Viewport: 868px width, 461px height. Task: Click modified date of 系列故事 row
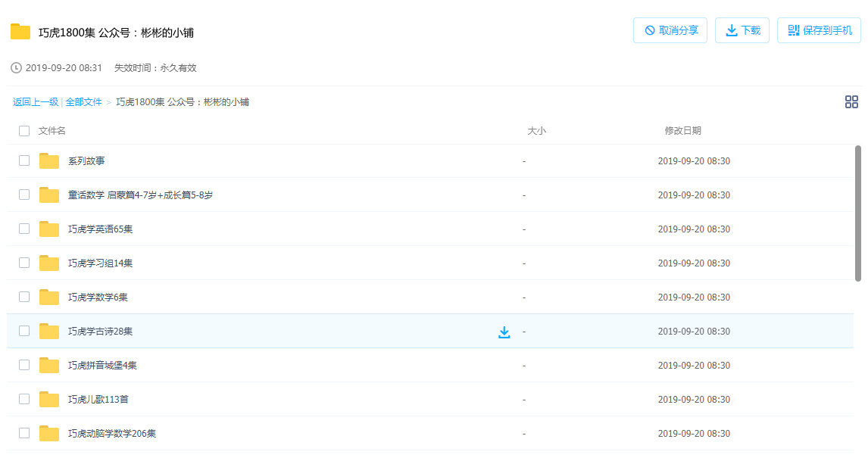(x=694, y=161)
